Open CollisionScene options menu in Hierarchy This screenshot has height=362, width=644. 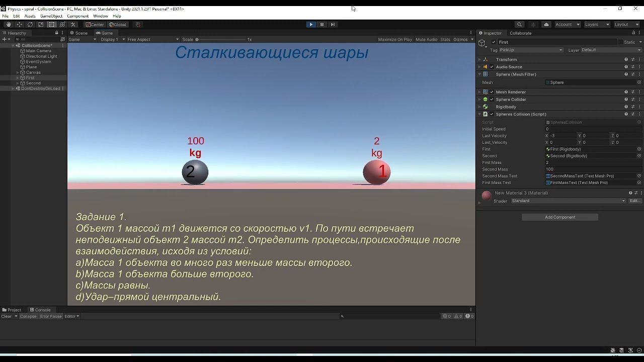click(63, 46)
